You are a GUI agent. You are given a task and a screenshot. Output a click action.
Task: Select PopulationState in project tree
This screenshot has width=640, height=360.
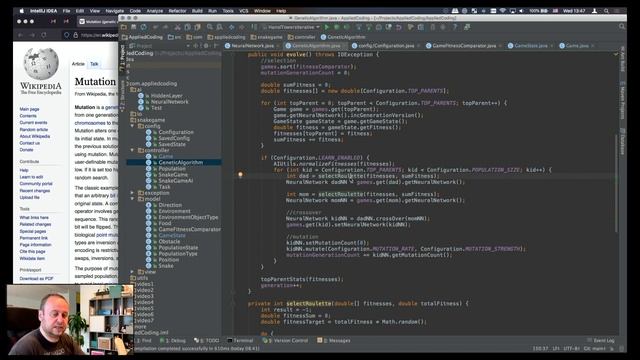point(178,247)
